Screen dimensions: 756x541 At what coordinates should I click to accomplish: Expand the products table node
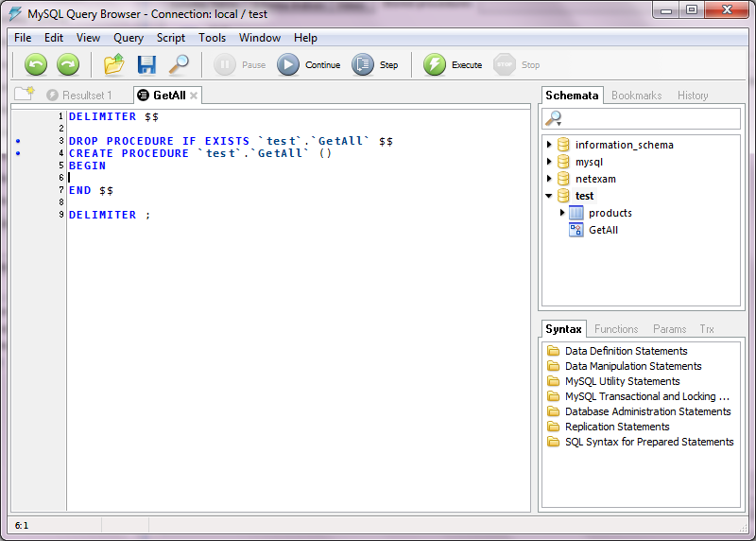[x=562, y=213]
